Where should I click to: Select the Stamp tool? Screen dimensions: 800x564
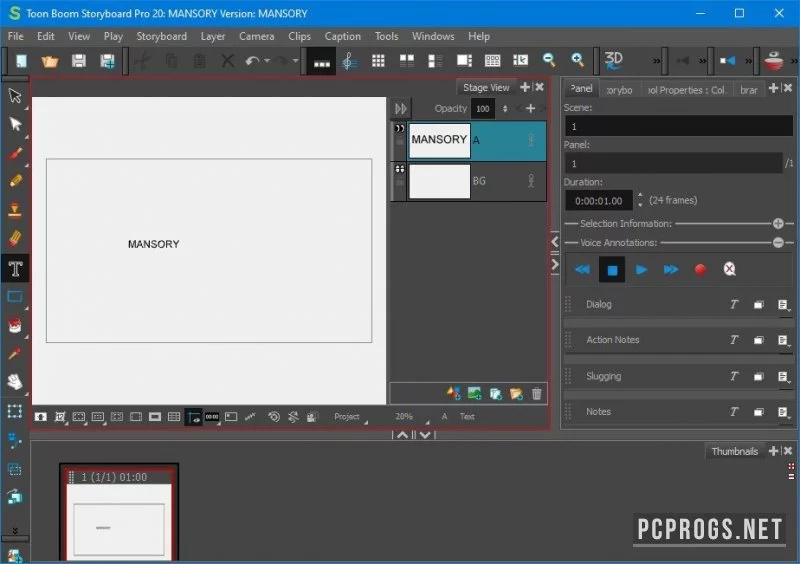coord(15,209)
